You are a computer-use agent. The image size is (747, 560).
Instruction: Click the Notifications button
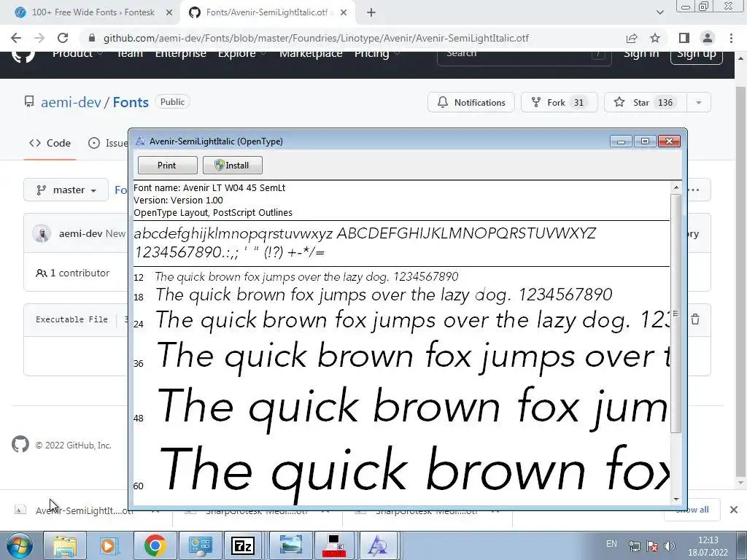471,102
